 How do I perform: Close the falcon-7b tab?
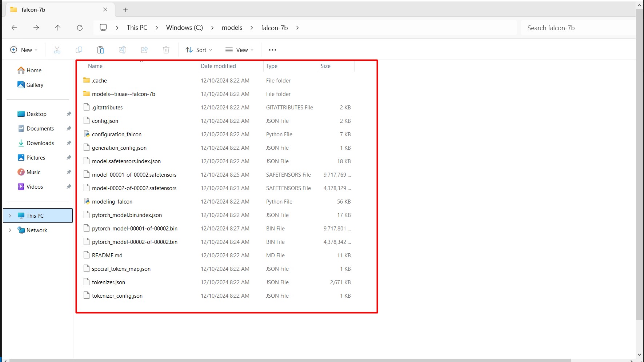pos(105,9)
